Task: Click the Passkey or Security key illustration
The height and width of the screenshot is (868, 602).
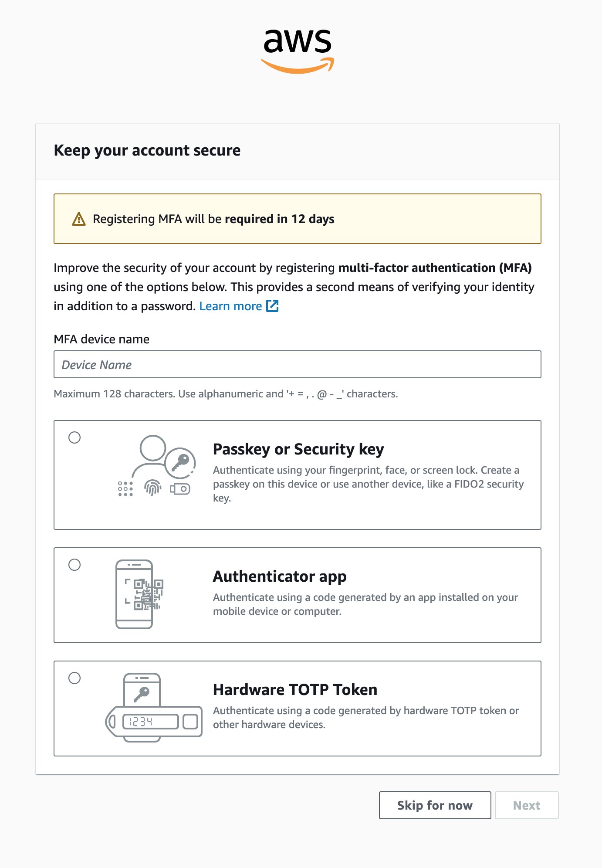Action: 156,466
